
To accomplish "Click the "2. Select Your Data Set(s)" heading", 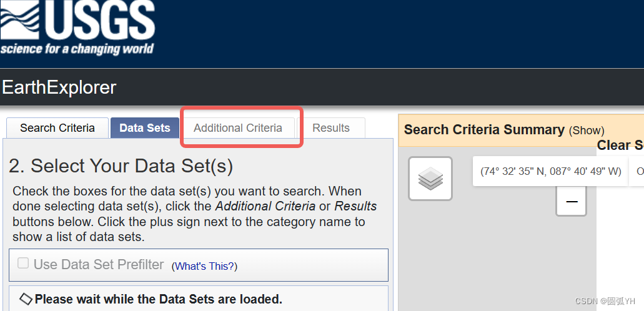I will tap(121, 165).
